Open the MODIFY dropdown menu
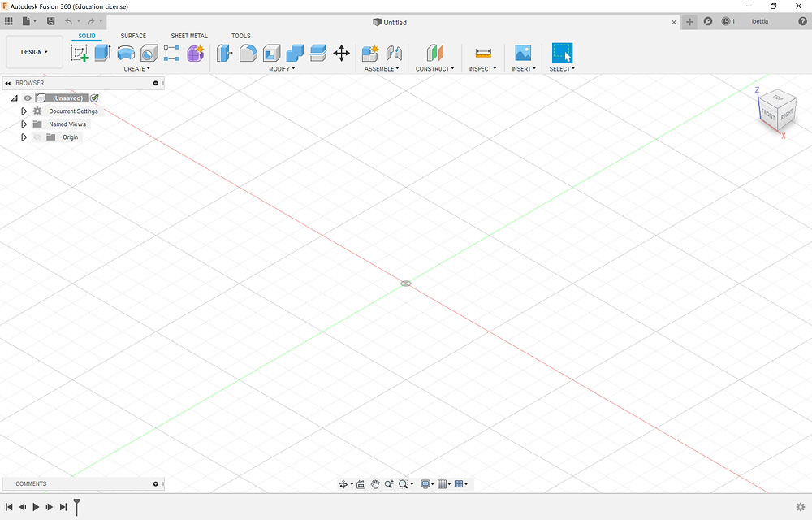This screenshot has width=812, height=520. tap(282, 69)
